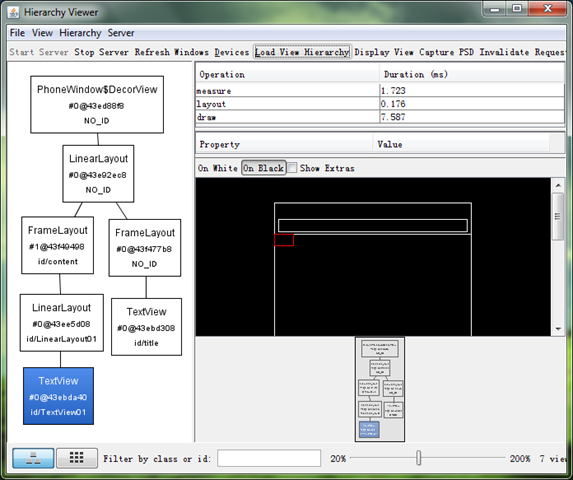The height and width of the screenshot is (480, 573).
Task: Select the draw row in profiling table
Action: [x=380, y=117]
